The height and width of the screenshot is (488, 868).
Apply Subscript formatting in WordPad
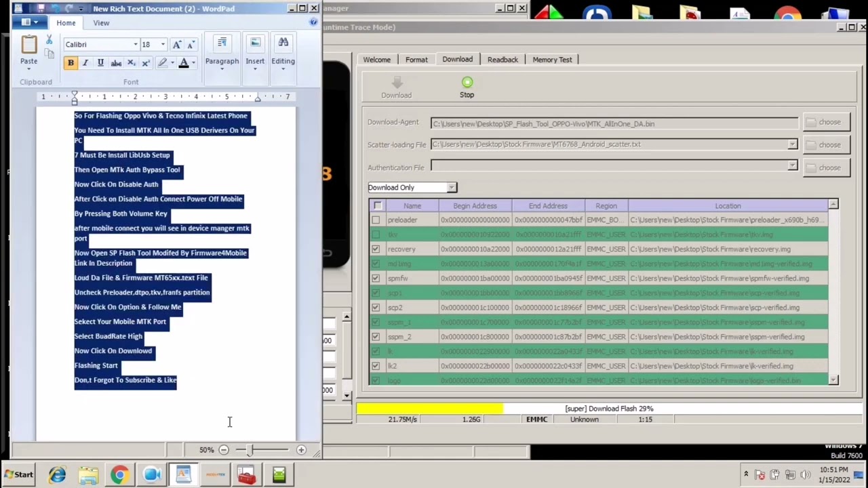point(131,63)
